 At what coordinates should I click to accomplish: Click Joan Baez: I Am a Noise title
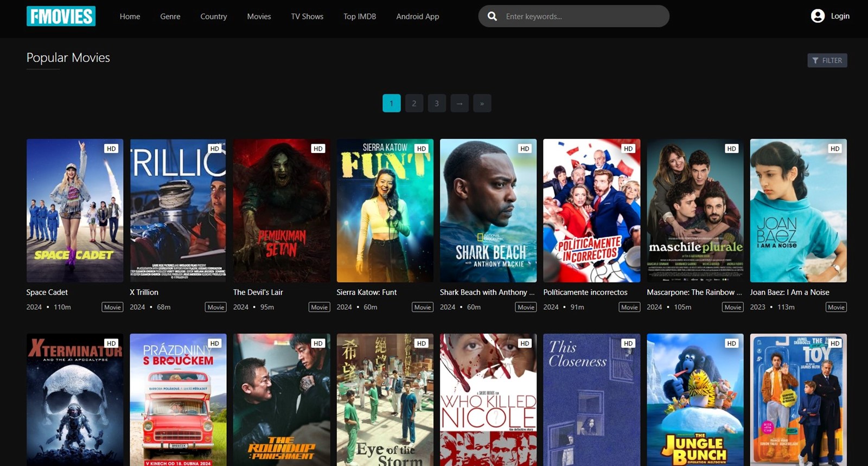[790, 292]
